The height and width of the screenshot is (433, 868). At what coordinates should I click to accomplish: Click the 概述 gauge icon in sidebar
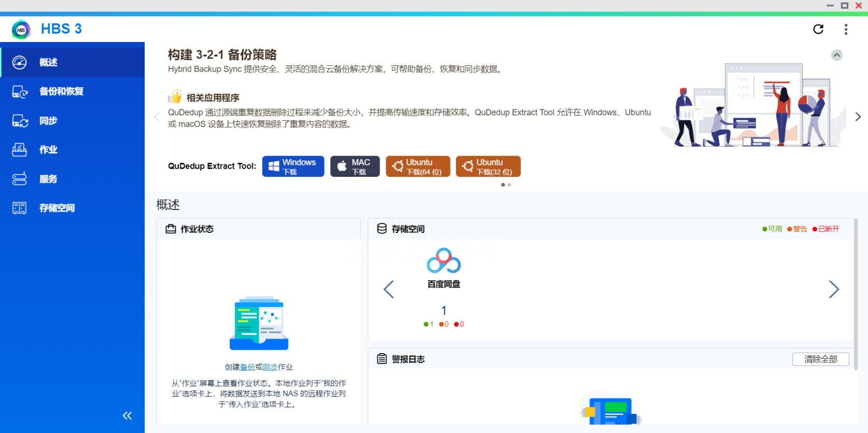[19, 62]
